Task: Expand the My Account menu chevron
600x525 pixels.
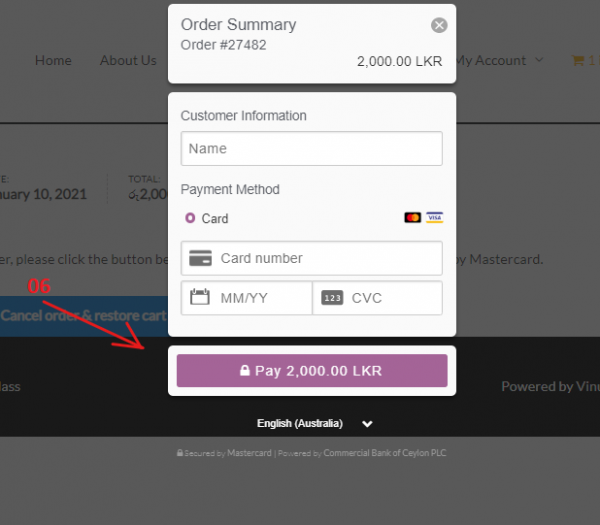Action: [539, 60]
